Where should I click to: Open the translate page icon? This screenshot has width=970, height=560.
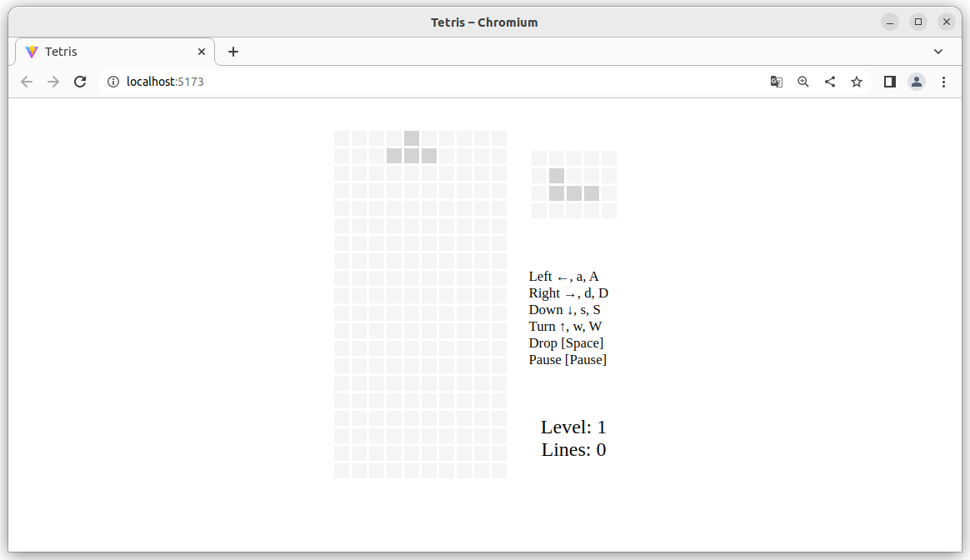click(776, 82)
